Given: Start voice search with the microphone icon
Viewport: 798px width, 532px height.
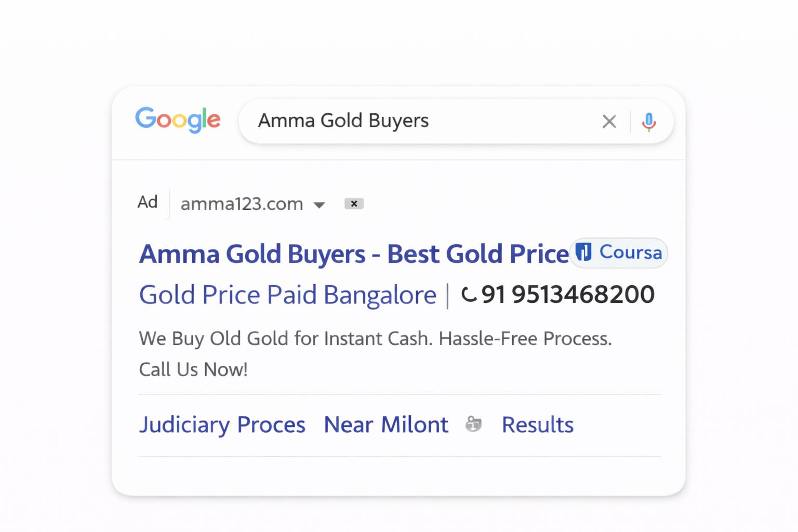Looking at the screenshot, I should coord(648,122).
